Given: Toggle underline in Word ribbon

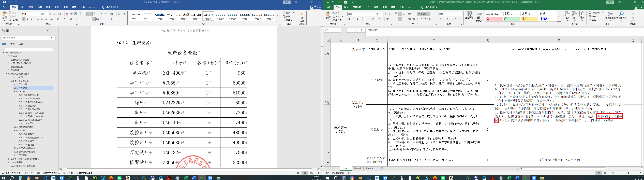Looking at the screenshot, I should tap(32, 19).
